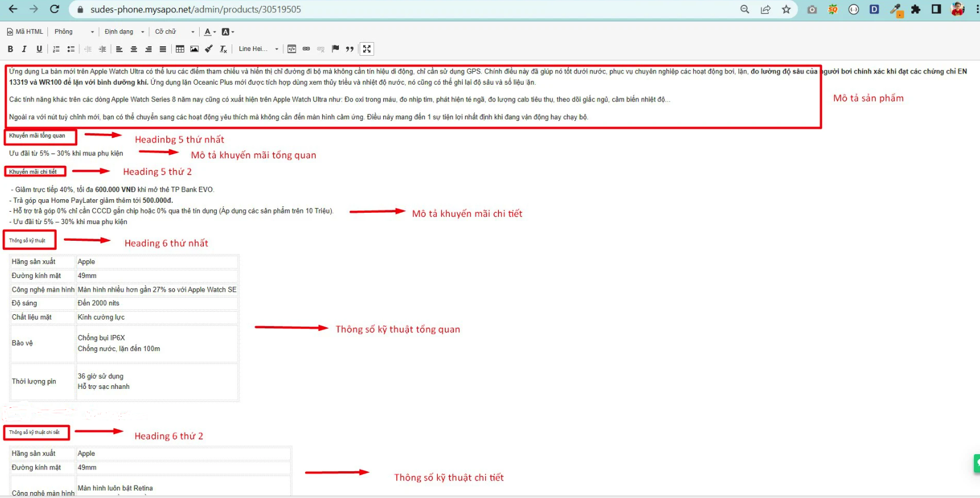Insert a numbered list
The image size is (980, 498).
[x=56, y=49]
